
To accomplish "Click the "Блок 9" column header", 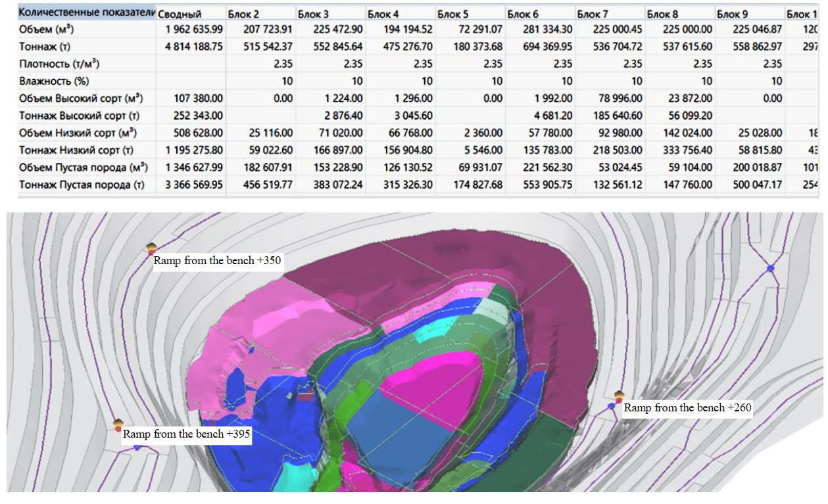I will point(733,14).
